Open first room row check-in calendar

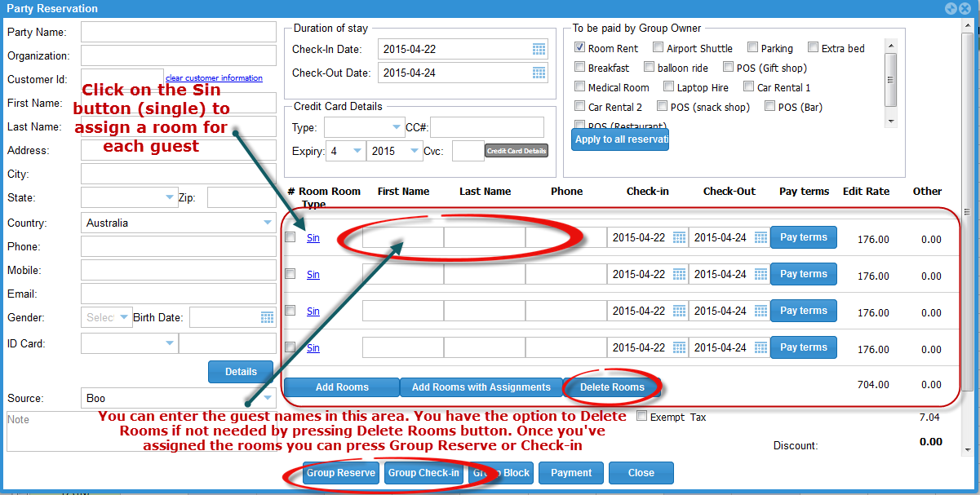click(679, 238)
